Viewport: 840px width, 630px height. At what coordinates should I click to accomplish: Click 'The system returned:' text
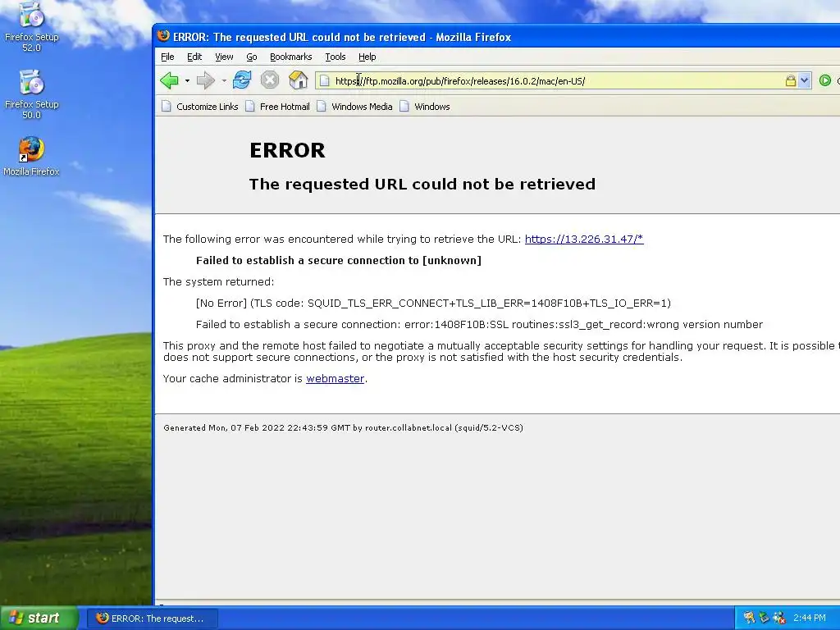tap(218, 282)
